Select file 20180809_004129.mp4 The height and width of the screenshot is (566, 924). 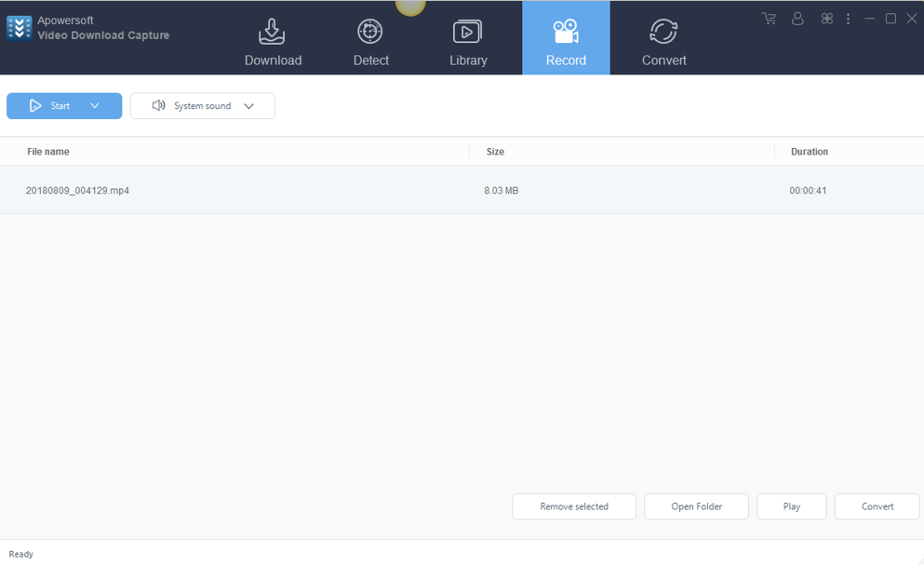point(77,191)
